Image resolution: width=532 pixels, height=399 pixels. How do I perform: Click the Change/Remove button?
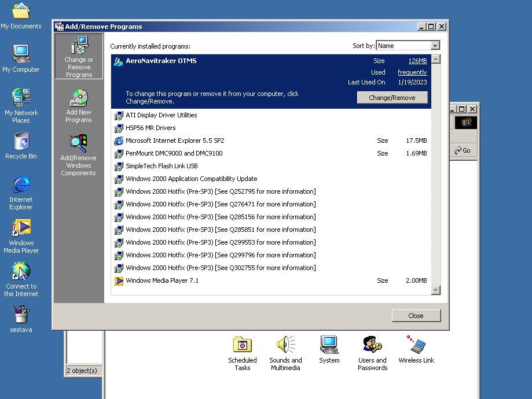392,98
